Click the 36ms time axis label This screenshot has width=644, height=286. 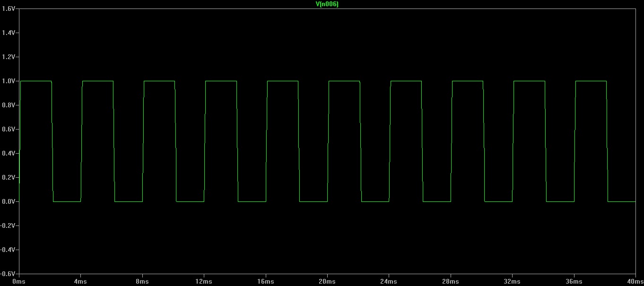(x=574, y=281)
